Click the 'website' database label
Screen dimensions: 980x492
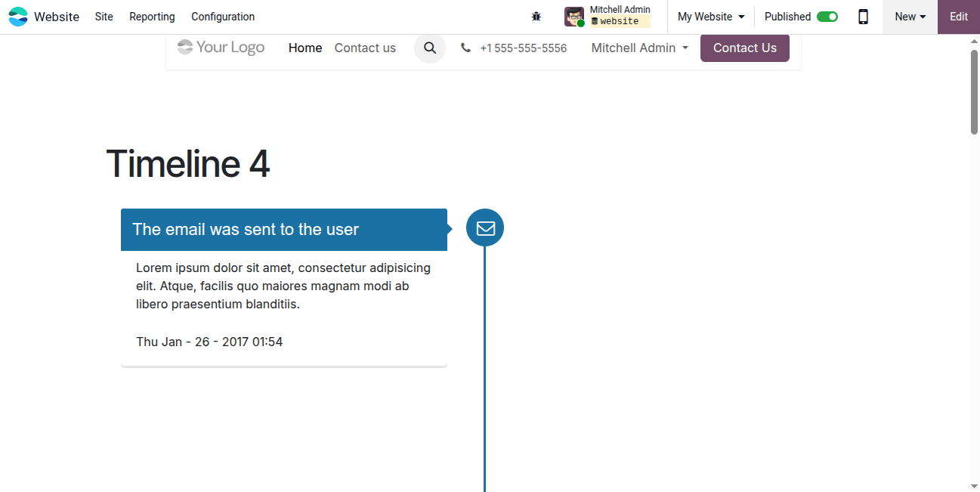(619, 22)
